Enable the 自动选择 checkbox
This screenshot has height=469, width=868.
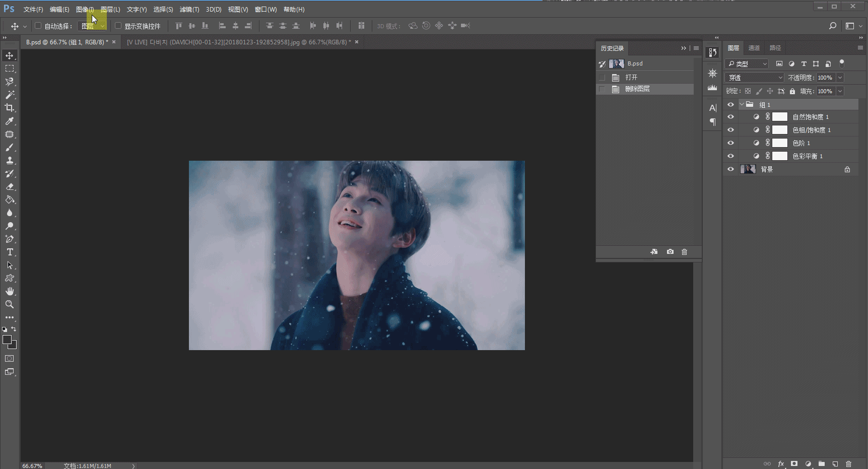point(38,26)
